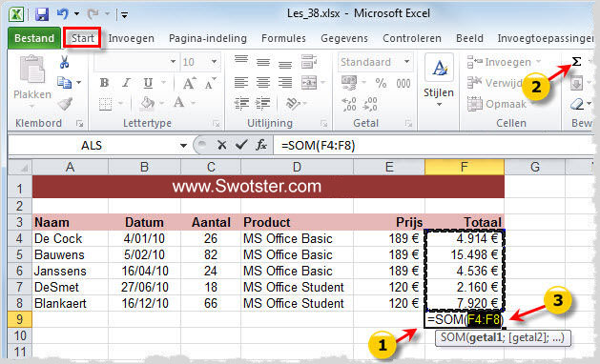
Task: Click the insert function fx icon
Action: 261,145
